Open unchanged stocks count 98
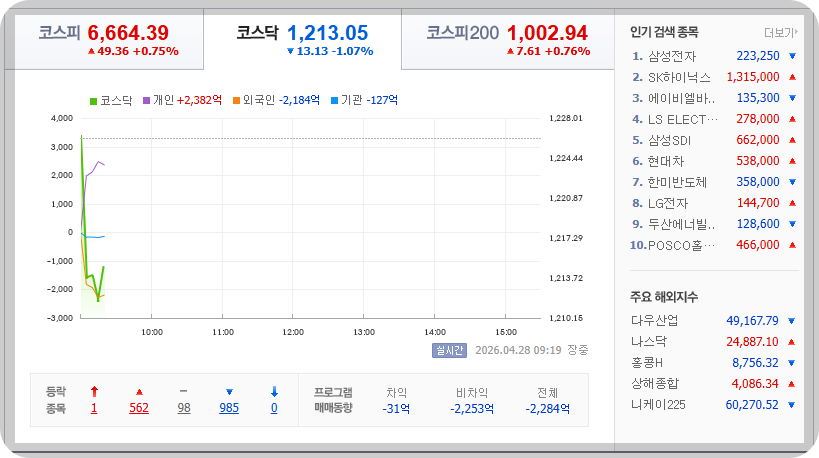The width and height of the screenshot is (819, 458). (x=184, y=408)
